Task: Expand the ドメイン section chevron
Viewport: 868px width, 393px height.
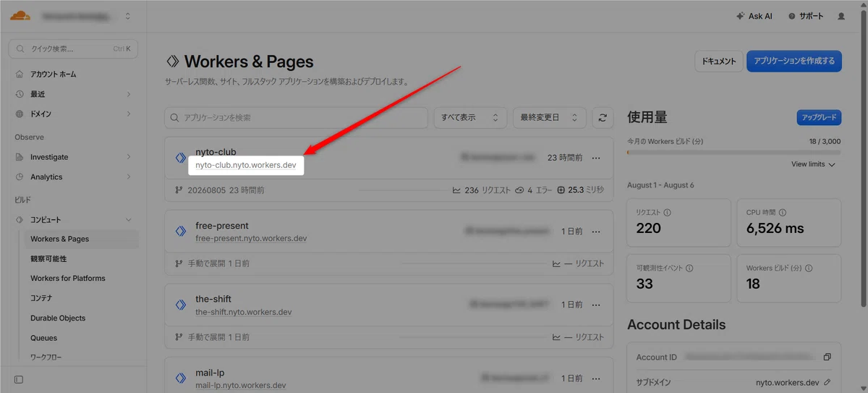Action: 128,114
